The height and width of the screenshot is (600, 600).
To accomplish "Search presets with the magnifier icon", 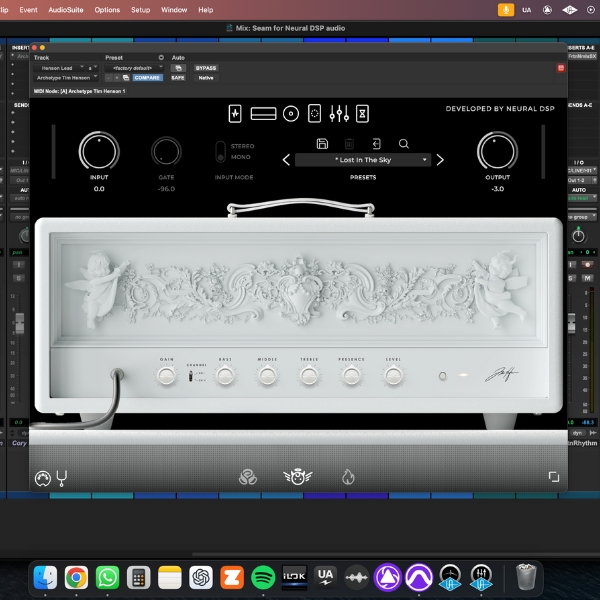I will pos(404,144).
